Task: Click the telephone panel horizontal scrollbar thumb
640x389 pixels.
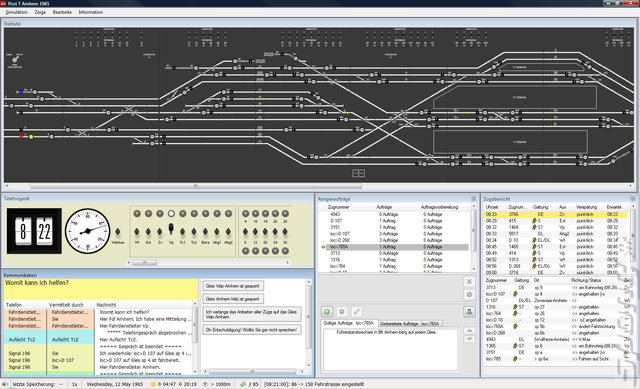Action: 144,262
